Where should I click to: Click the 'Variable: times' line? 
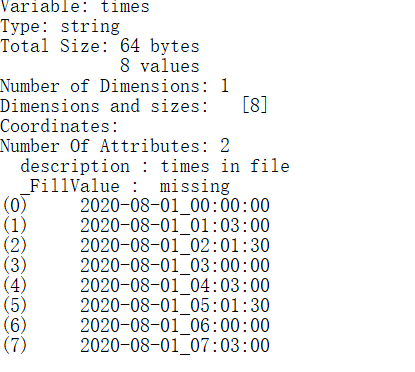pyautogui.click(x=75, y=7)
